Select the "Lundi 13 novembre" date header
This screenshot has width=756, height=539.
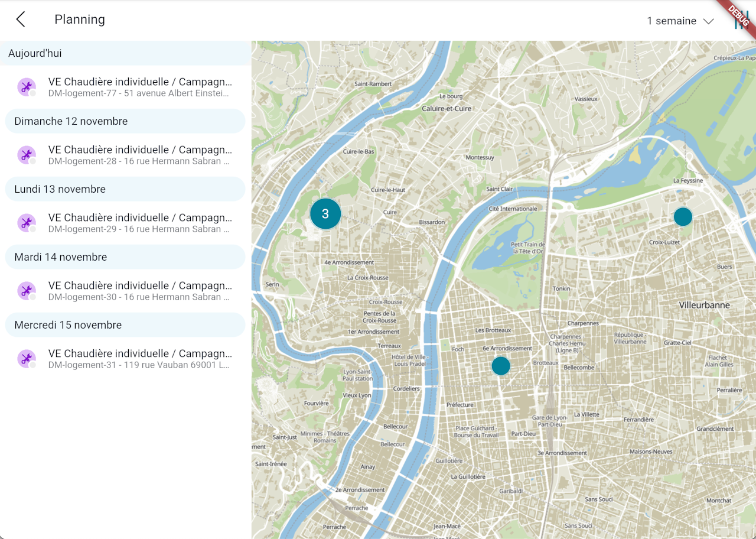(x=60, y=189)
